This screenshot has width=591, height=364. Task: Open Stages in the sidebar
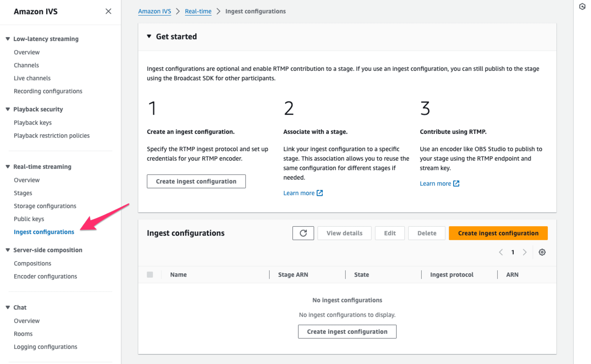pyautogui.click(x=23, y=193)
